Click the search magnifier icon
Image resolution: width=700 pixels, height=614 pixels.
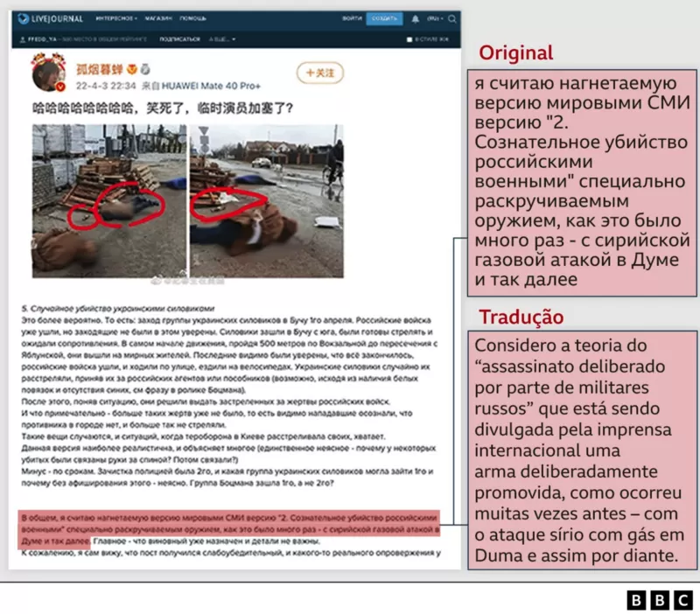[451, 18]
